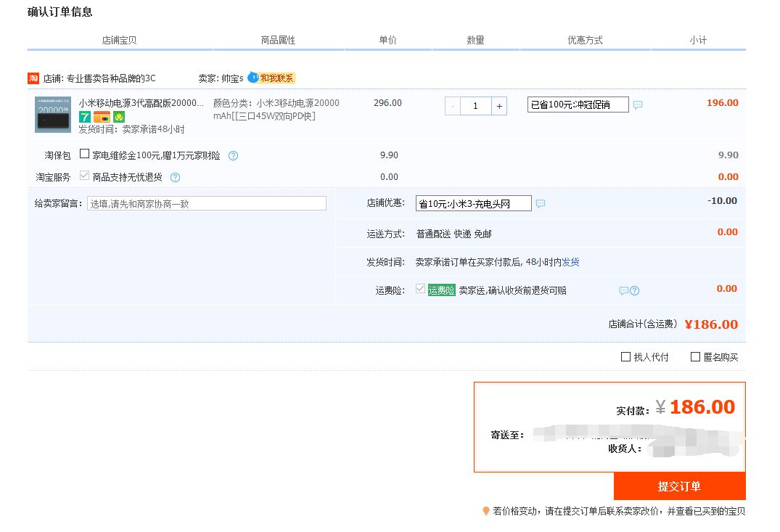Click the orange tip bulb icon
This screenshot has width=780, height=532.
[x=486, y=511]
